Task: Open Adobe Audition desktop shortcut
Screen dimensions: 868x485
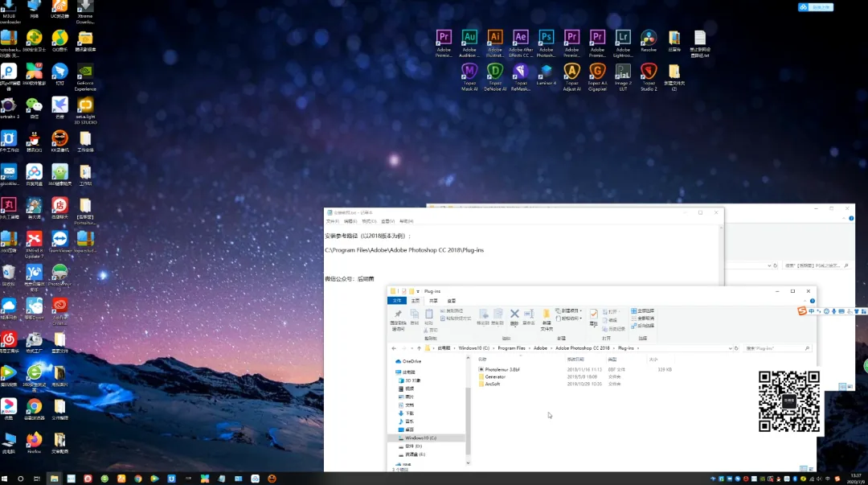Action: point(469,43)
